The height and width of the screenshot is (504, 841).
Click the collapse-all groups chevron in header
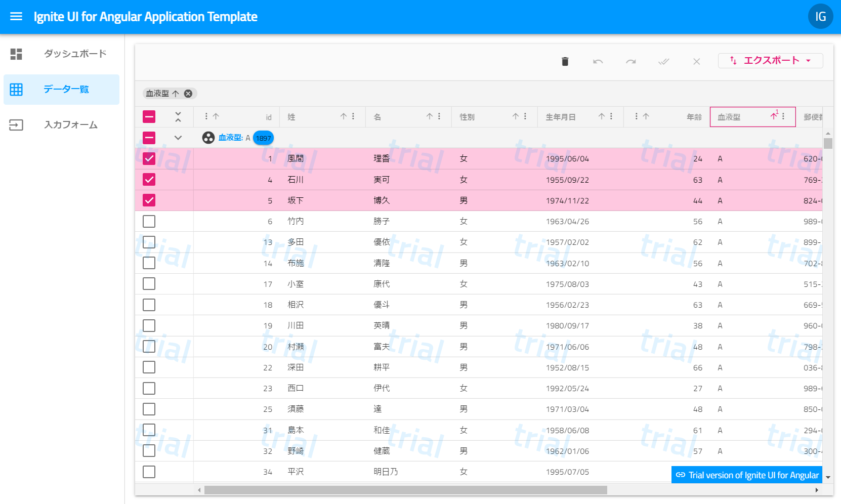(x=178, y=116)
